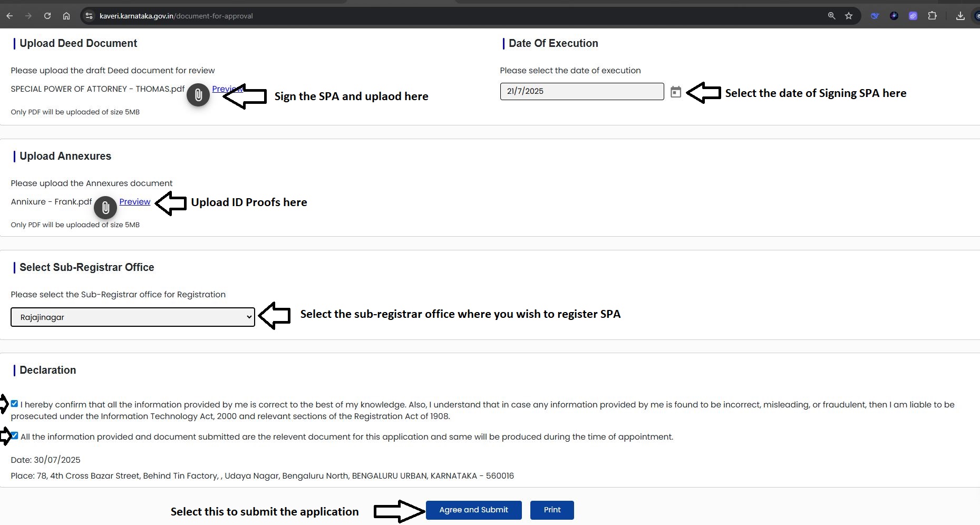This screenshot has width=980, height=525.
Task: Click the zoom magnifier icon in address bar
Action: (x=831, y=16)
